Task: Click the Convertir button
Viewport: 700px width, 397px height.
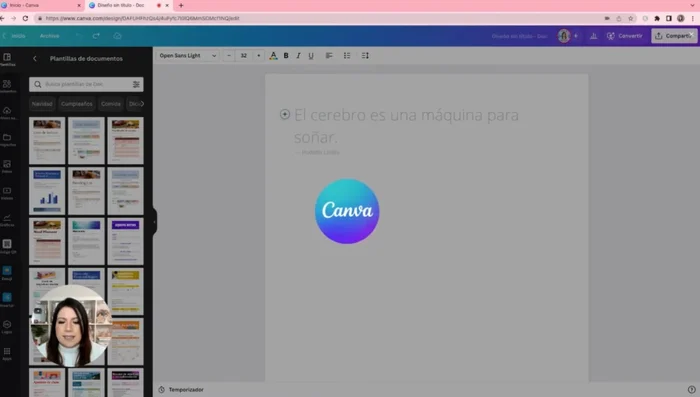Action: (x=625, y=36)
